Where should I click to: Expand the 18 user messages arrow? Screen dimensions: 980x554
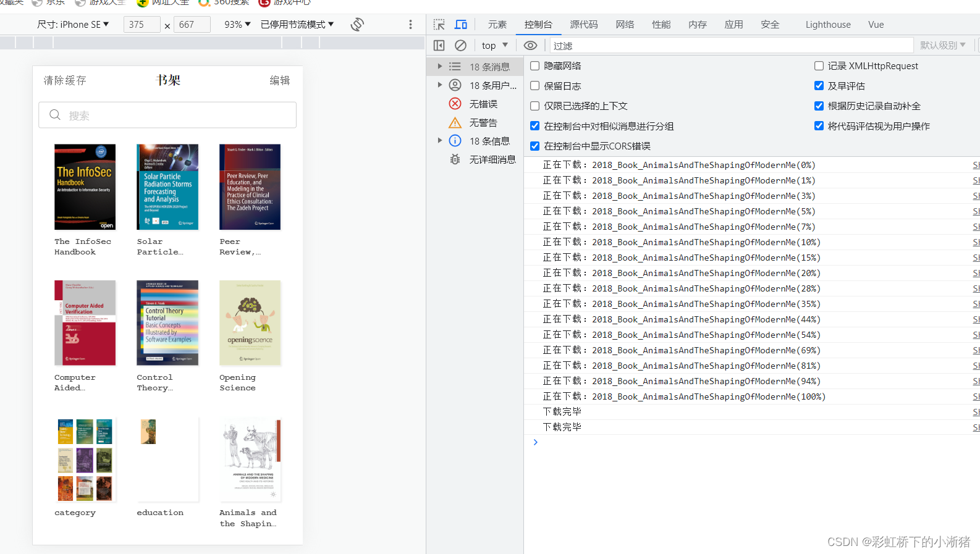coord(439,85)
